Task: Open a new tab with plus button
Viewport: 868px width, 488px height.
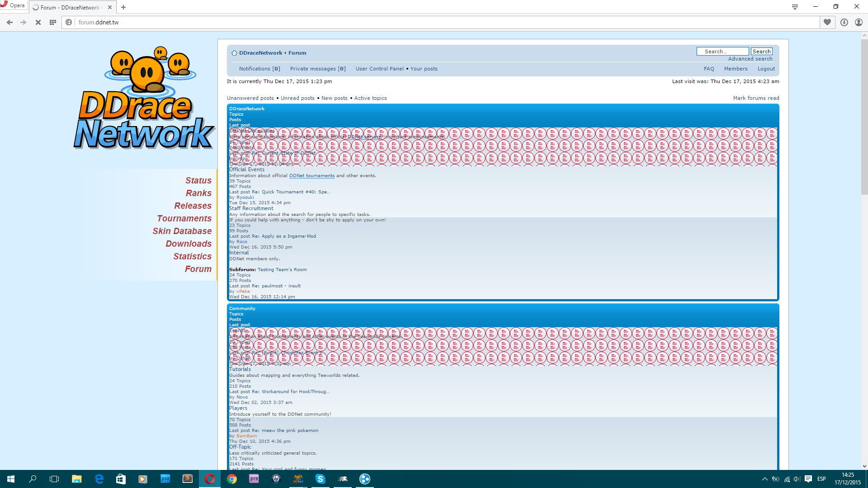Action: pyautogui.click(x=123, y=7)
